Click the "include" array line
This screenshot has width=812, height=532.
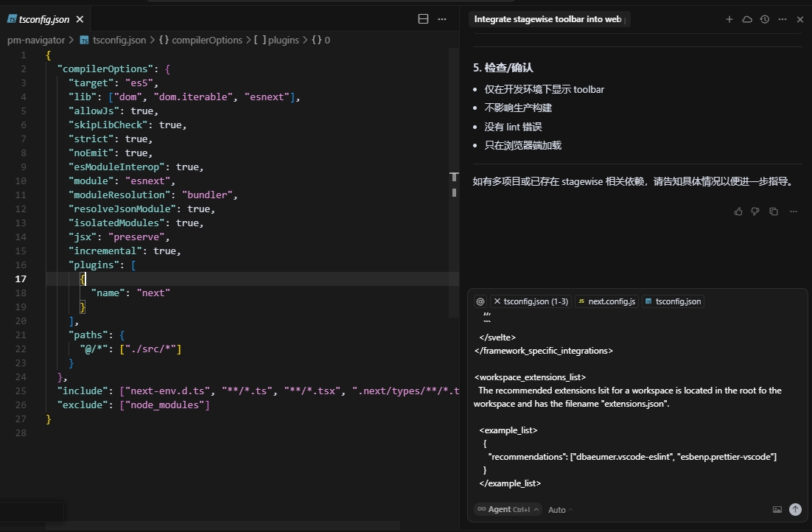[x=258, y=391]
